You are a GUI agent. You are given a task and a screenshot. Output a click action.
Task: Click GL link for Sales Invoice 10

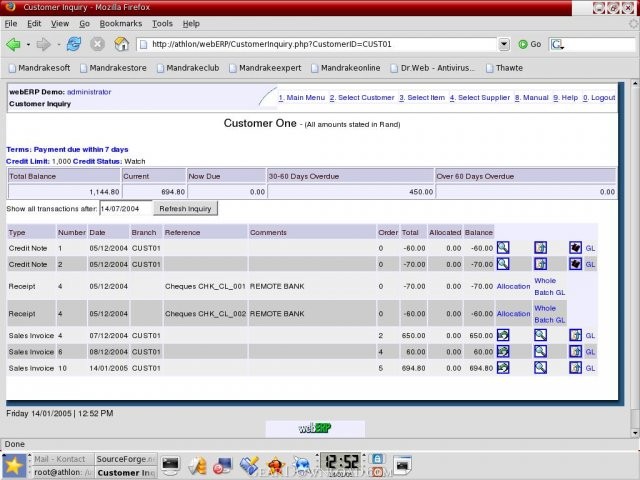590,368
